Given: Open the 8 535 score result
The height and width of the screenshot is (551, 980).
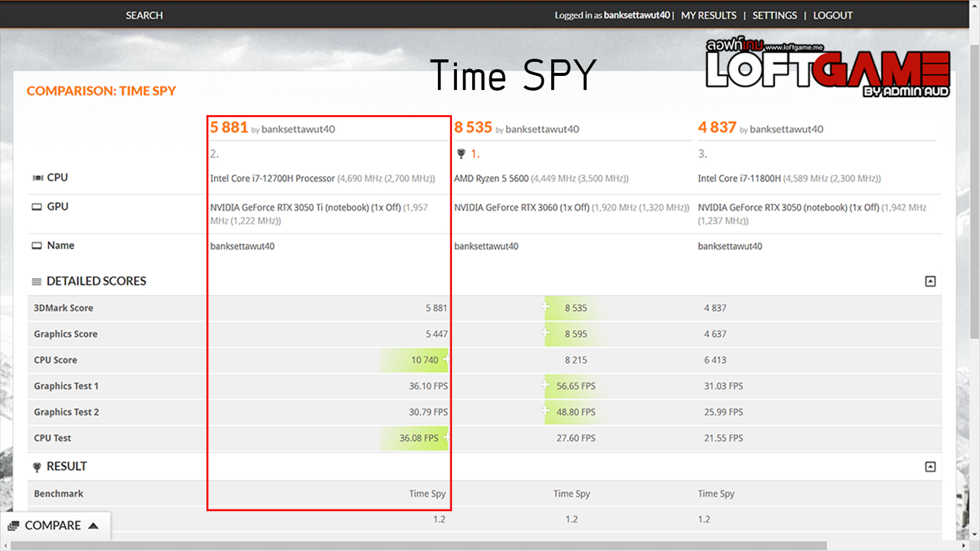Looking at the screenshot, I should [473, 127].
